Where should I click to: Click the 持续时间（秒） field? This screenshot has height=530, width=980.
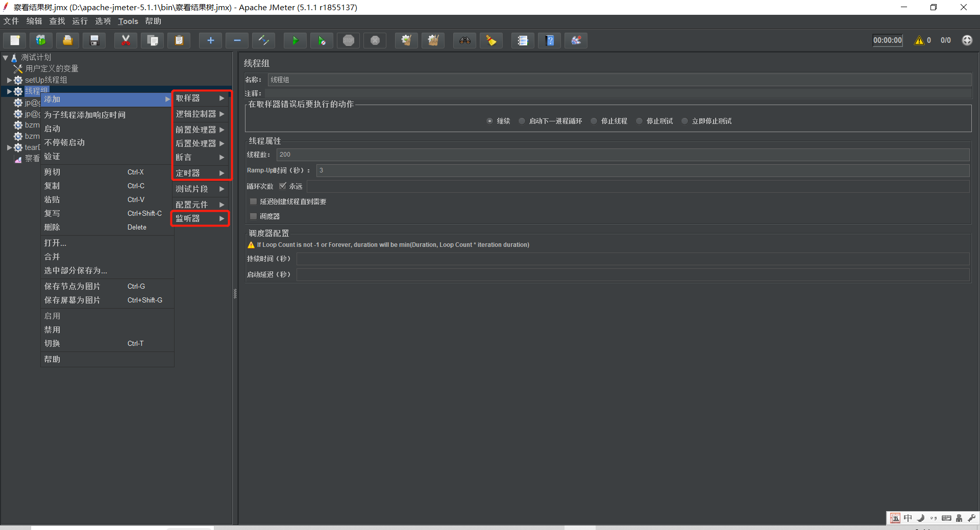[x=633, y=259]
